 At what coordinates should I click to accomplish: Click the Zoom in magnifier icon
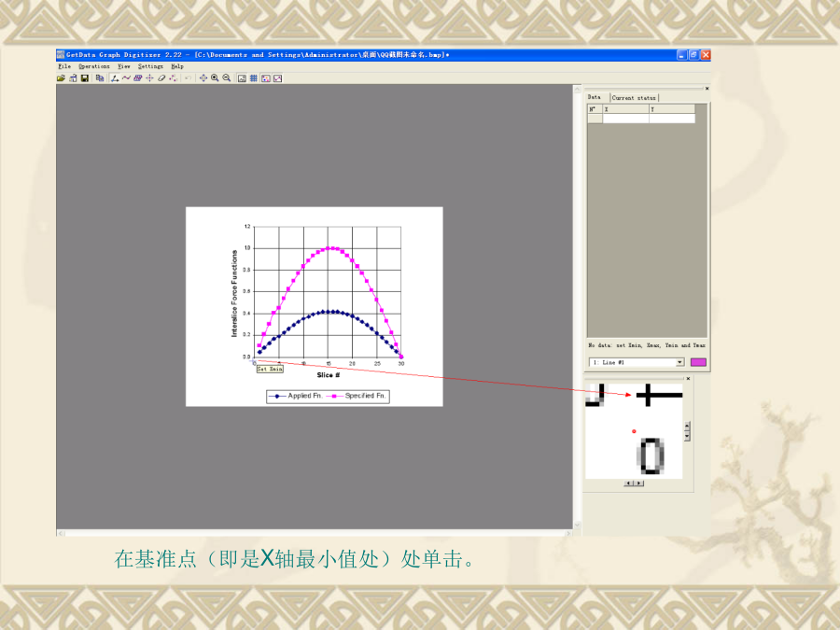click(215, 78)
